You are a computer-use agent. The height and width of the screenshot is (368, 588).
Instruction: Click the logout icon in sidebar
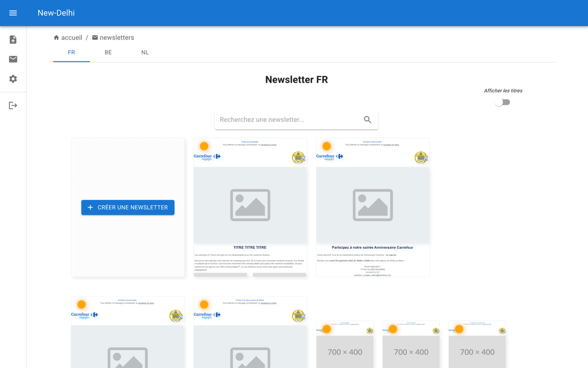[x=13, y=106]
